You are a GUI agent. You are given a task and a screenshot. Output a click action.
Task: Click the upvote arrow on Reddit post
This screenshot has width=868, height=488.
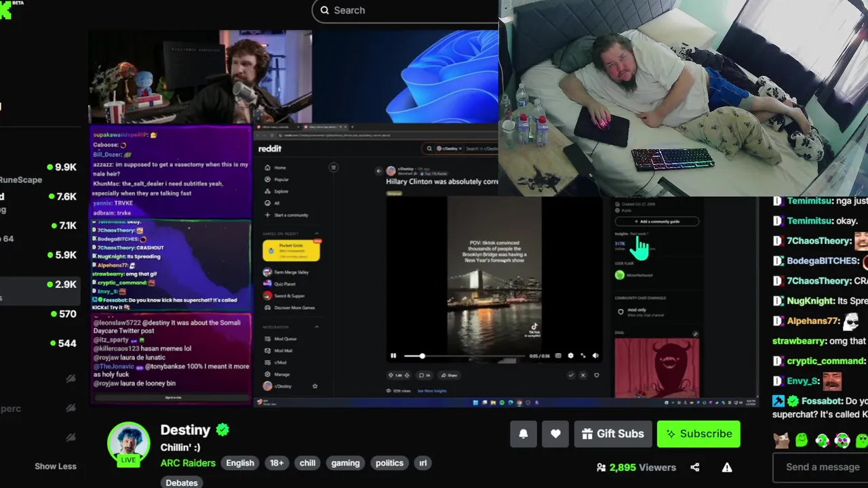[391, 375]
